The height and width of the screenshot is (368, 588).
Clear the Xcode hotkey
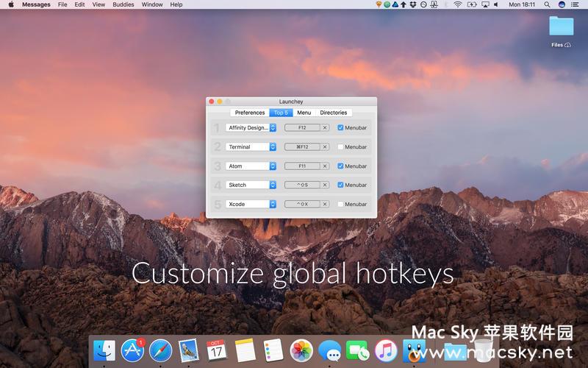coord(325,204)
